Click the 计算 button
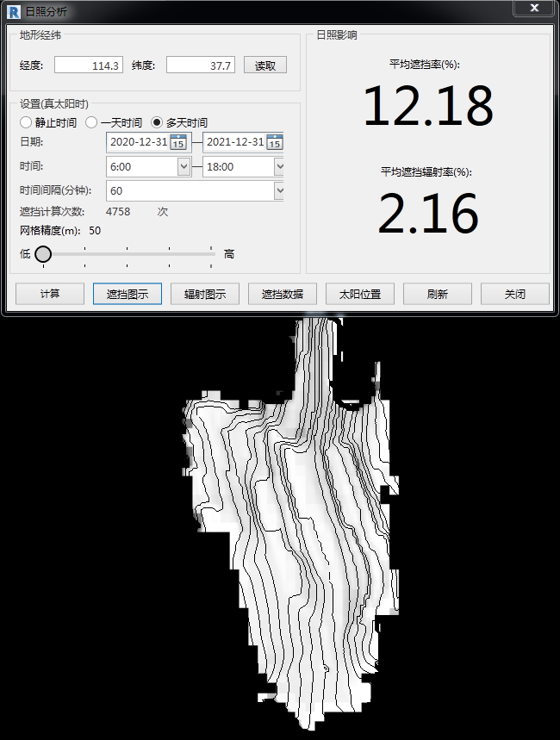Viewport: 560px width, 740px height. pos(50,294)
